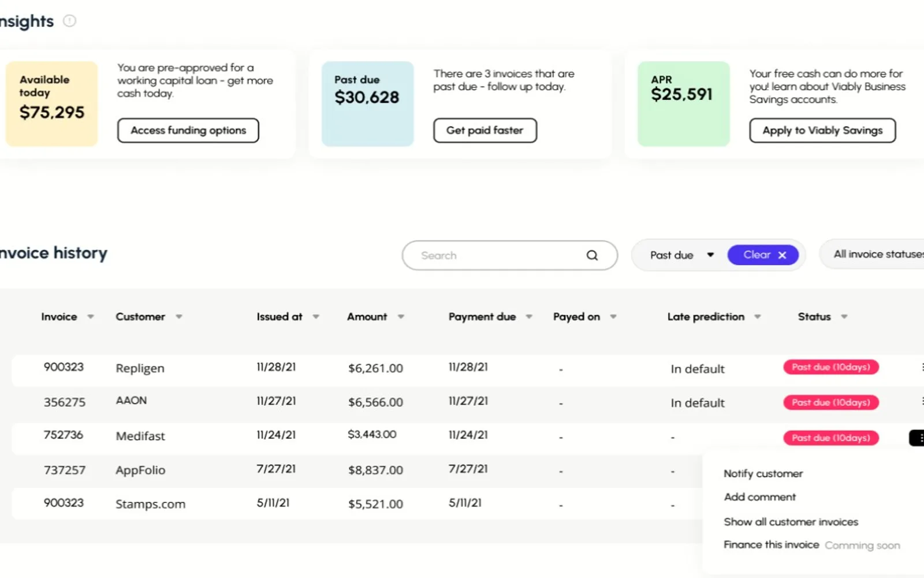
Task: Click Apply to Viably Savings button
Action: (x=822, y=131)
